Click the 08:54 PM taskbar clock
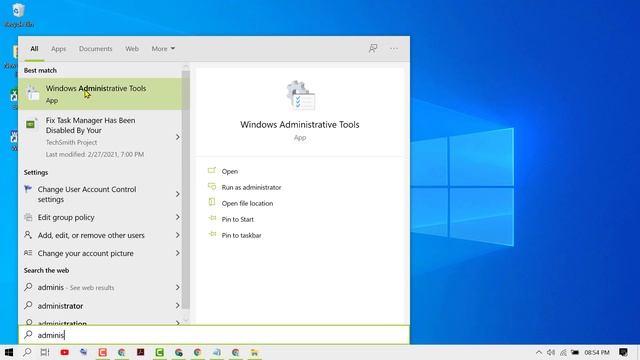Viewport: 640px width, 360px height. tap(597, 352)
